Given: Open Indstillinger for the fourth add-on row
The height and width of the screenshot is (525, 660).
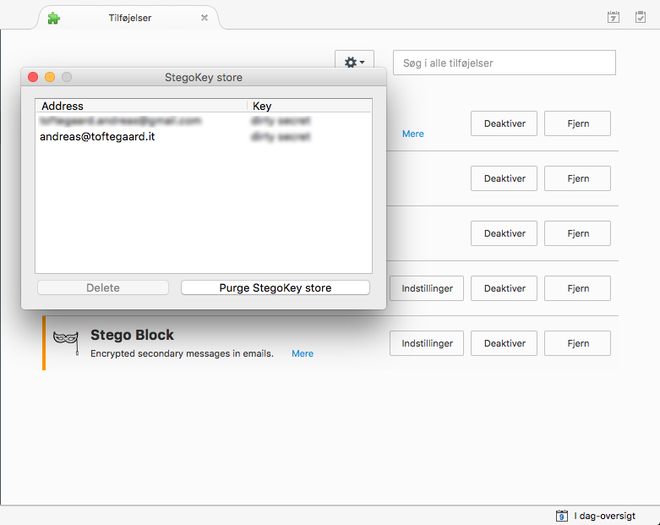Looking at the screenshot, I should tap(427, 288).
